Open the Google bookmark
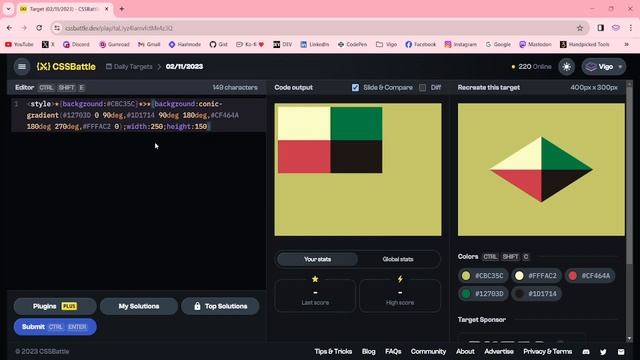Image resolution: width=640 pixels, height=360 pixels. pos(498,44)
